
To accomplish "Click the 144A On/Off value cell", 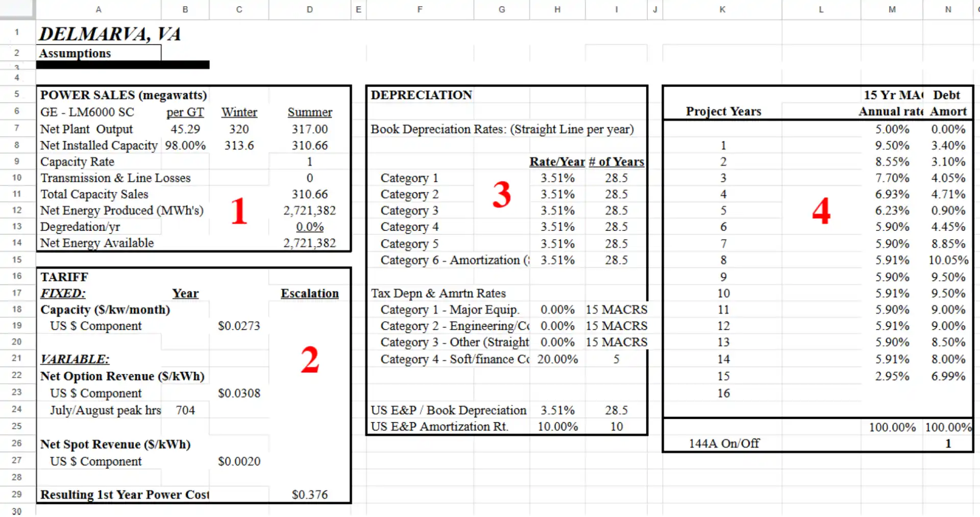I will [947, 443].
